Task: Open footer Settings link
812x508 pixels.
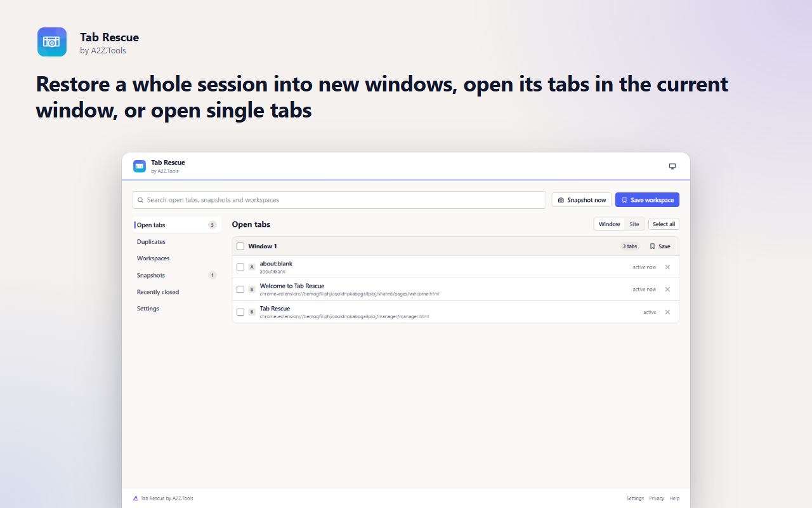Action: [x=635, y=498]
